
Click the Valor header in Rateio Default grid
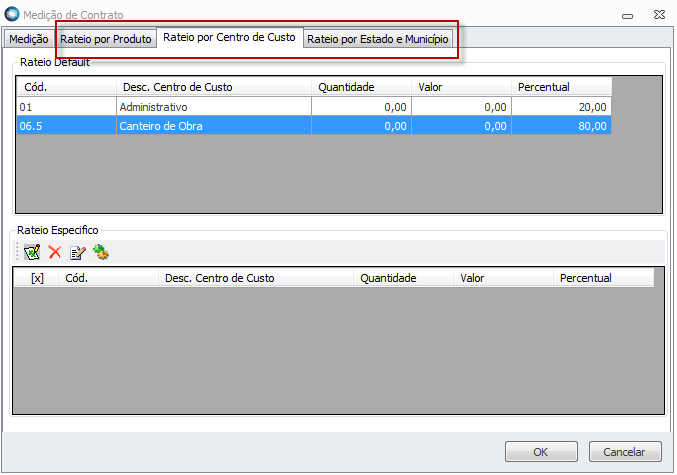(x=461, y=87)
